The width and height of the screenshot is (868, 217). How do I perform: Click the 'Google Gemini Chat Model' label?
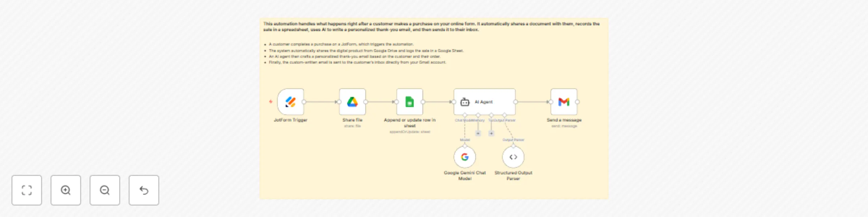[x=465, y=176]
